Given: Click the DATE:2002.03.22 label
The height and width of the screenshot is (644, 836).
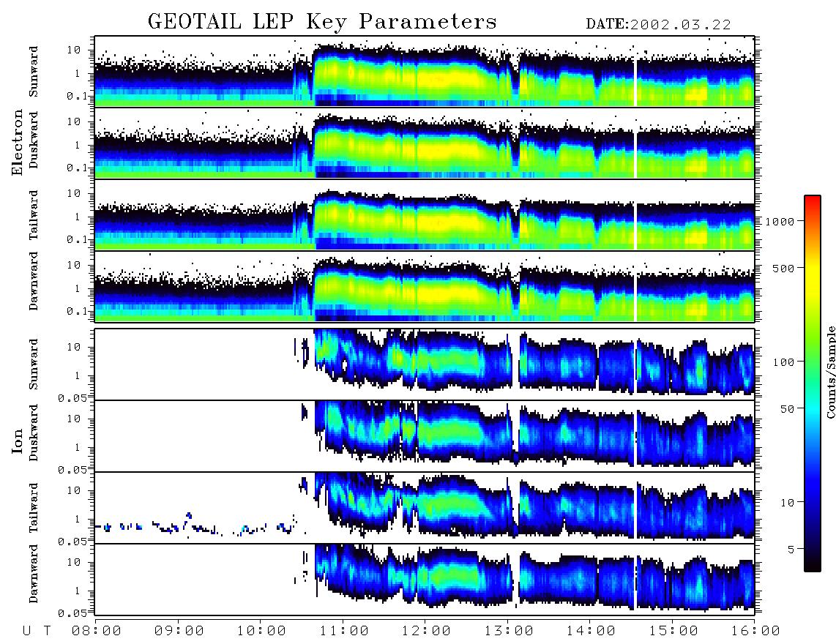Looking at the screenshot, I should click(x=658, y=25).
